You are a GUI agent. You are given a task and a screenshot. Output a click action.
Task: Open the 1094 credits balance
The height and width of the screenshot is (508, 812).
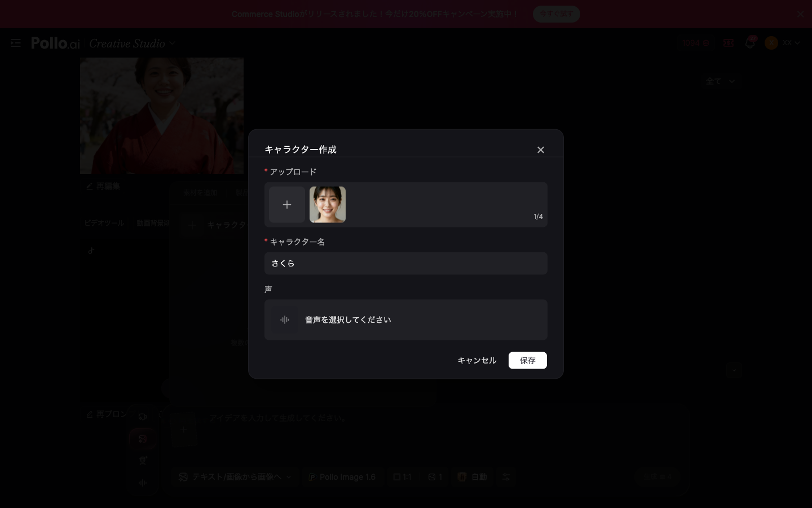pyautogui.click(x=695, y=43)
